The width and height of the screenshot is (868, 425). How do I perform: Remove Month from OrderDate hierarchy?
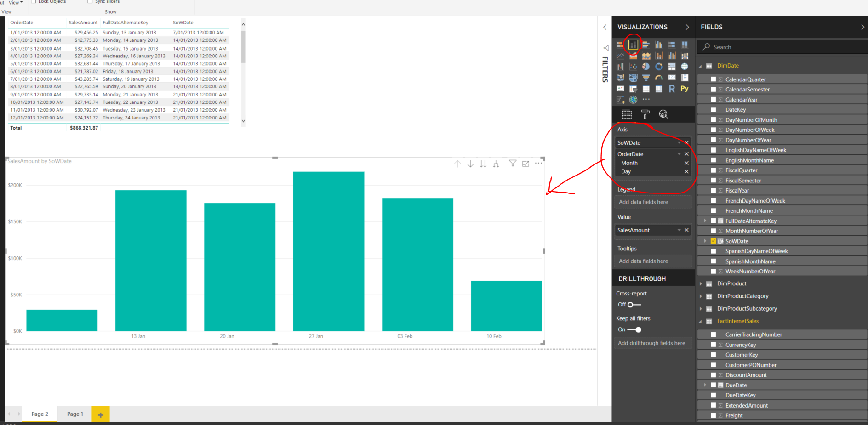click(x=686, y=163)
